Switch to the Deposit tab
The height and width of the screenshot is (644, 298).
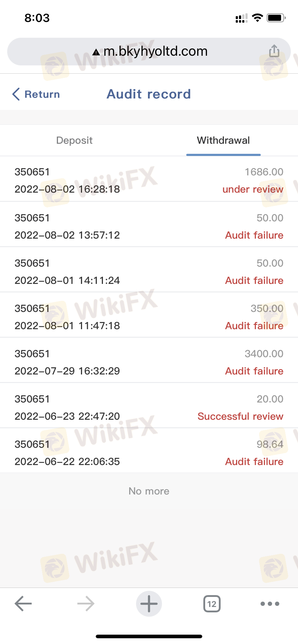click(74, 141)
